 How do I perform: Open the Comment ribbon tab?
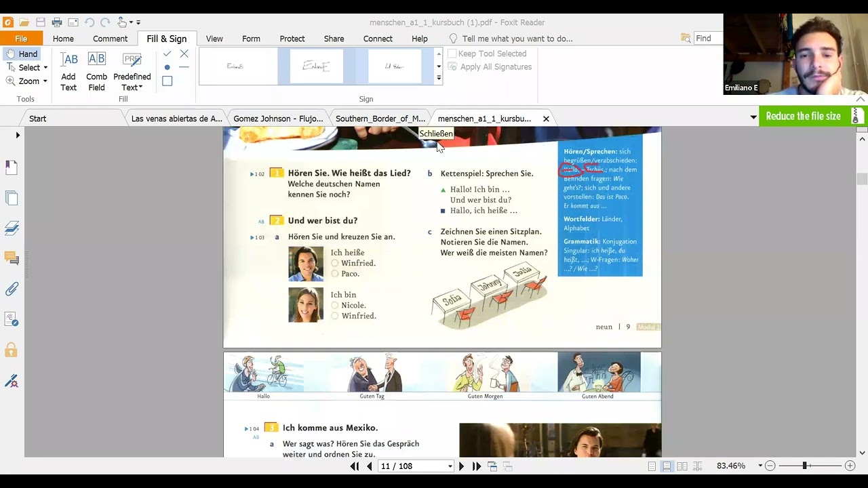click(x=110, y=39)
